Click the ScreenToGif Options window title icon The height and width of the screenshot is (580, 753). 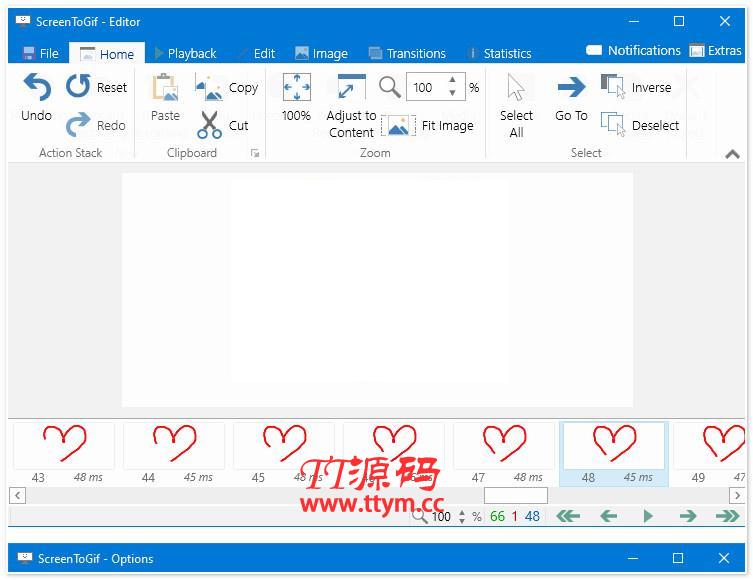point(24,558)
